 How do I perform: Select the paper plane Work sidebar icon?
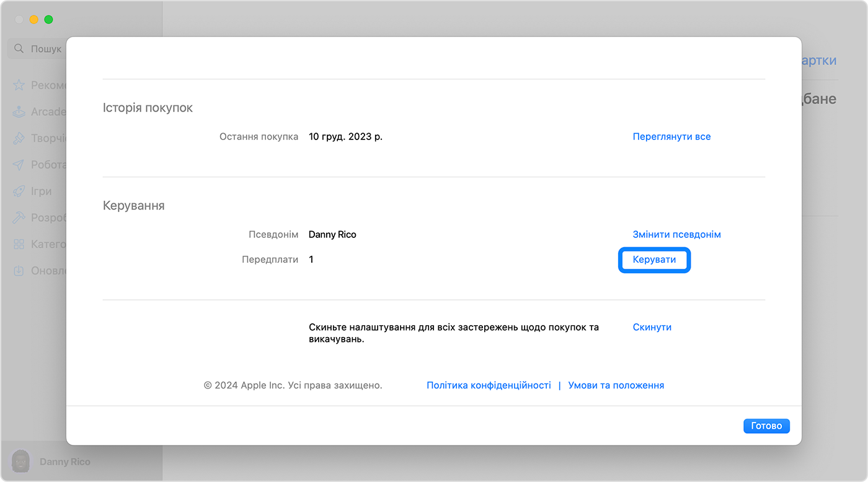click(19, 165)
